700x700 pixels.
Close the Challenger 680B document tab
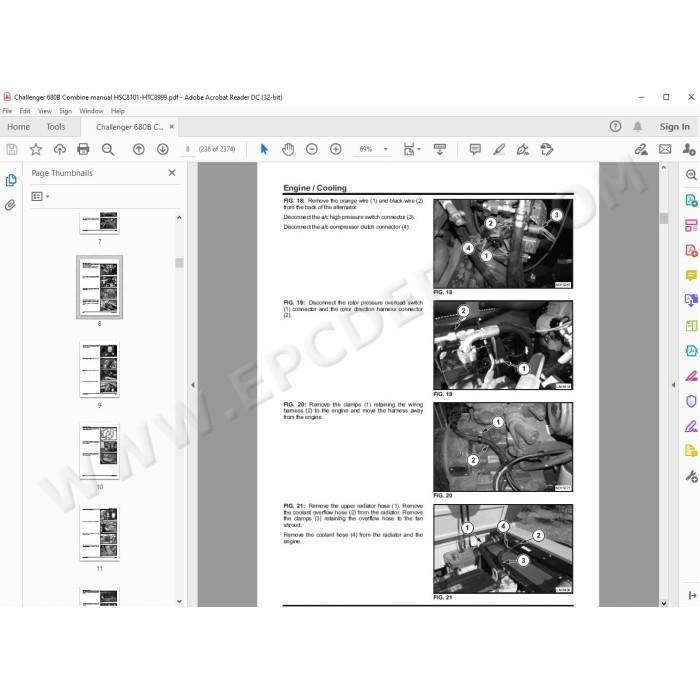pos(172,127)
